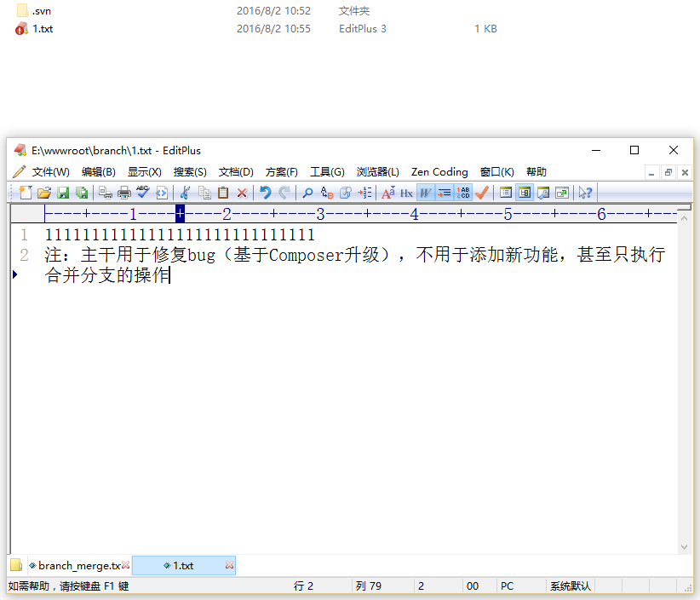Close the inner document window
Viewport: 700px width, 600px height.
(x=685, y=172)
